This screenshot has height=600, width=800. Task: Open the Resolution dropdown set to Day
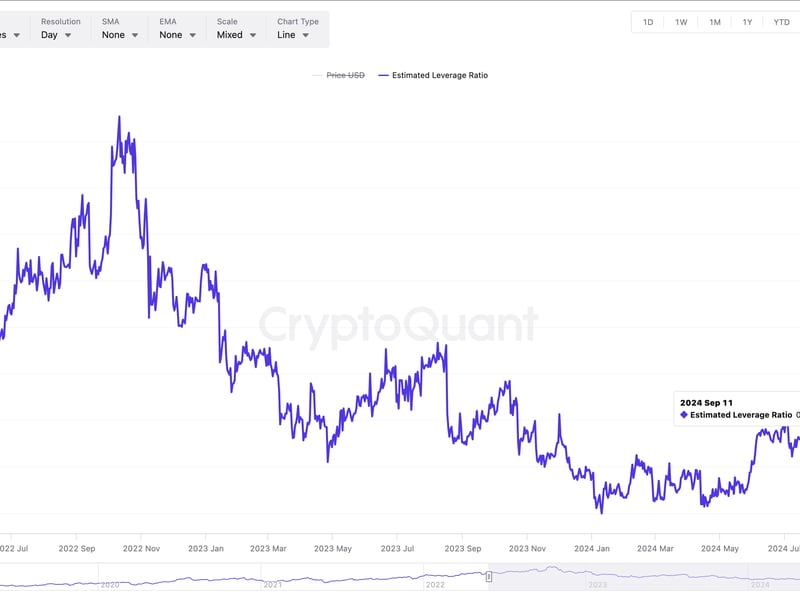[x=56, y=34]
